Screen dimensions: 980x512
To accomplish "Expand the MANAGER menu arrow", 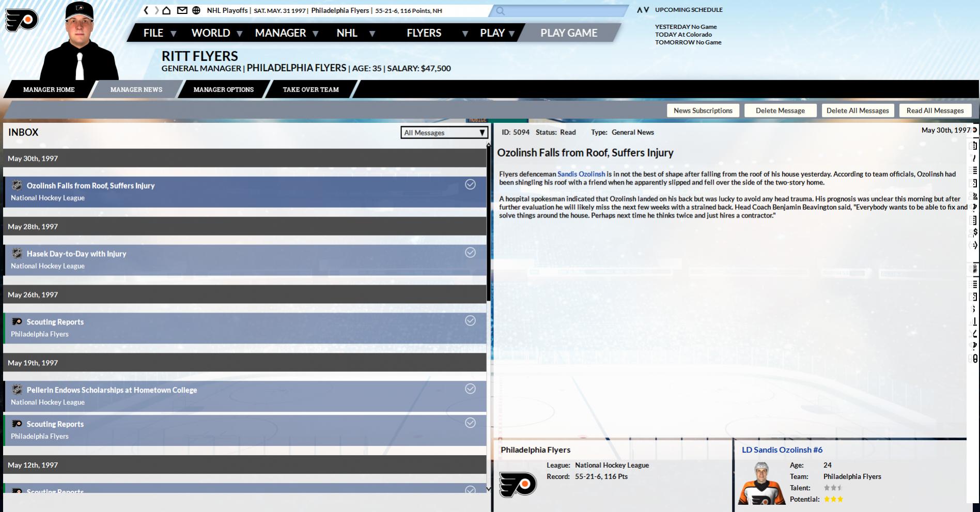I will [316, 34].
